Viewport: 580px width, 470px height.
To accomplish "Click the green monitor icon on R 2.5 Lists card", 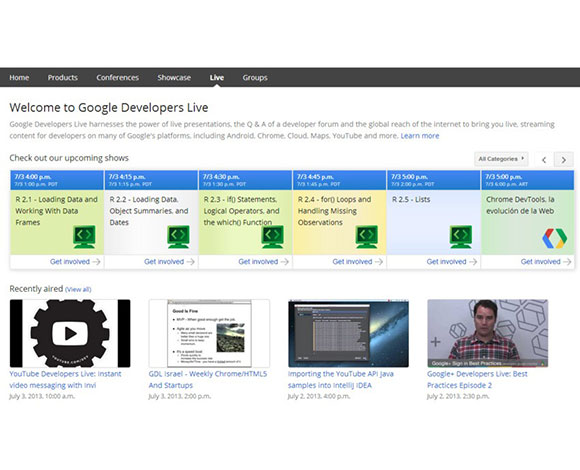I will pyautogui.click(x=461, y=237).
